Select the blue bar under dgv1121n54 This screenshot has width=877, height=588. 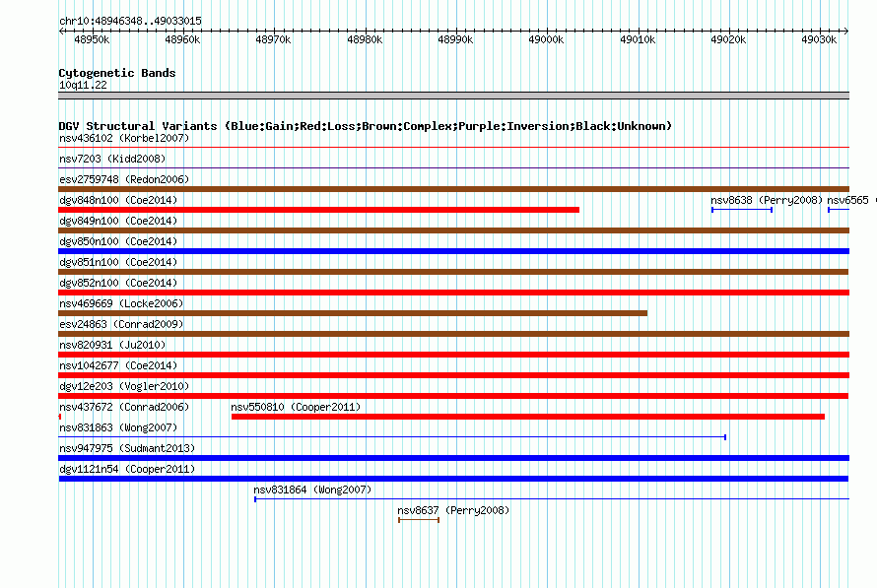(x=453, y=479)
